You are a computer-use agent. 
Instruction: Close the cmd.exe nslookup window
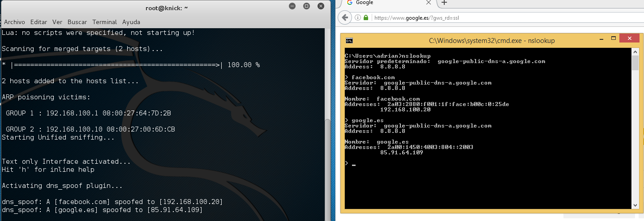tap(630, 38)
